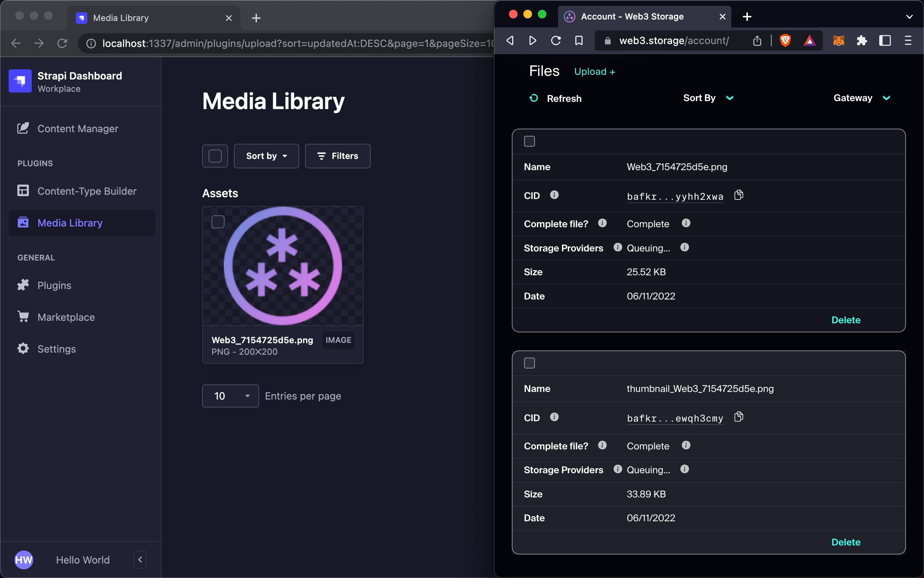Click the info icon right of the Complete value in the first file card
924x578 pixels.
pyautogui.click(x=686, y=223)
